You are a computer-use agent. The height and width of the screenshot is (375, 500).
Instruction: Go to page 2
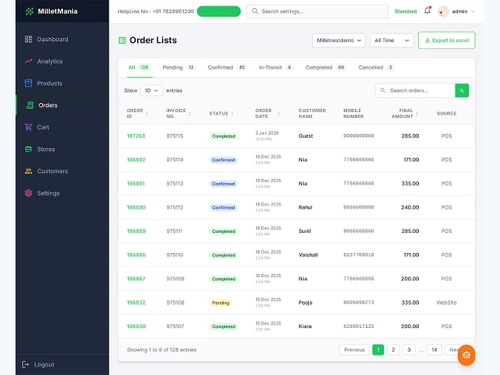393,350
